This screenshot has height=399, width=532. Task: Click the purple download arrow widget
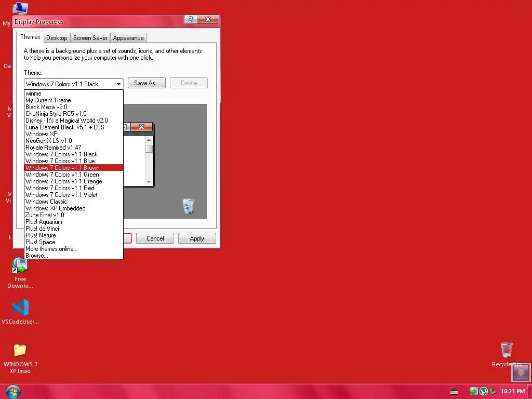(521, 373)
